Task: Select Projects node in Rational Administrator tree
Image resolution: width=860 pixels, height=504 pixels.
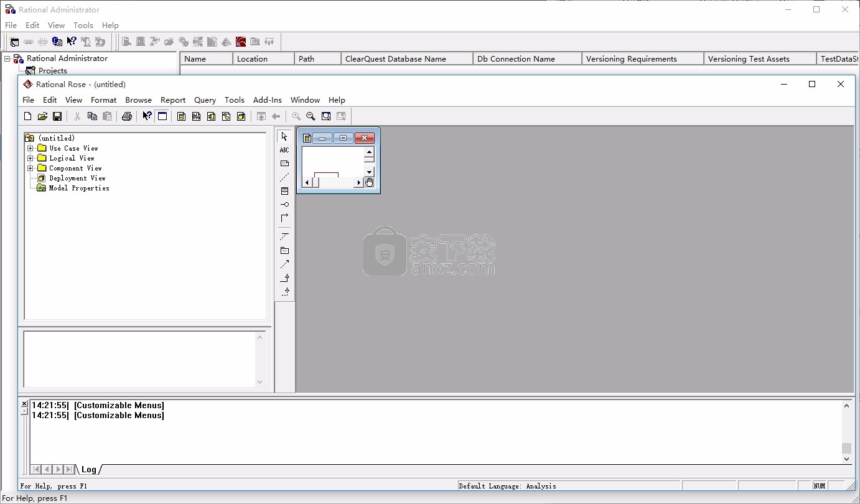Action: click(52, 70)
